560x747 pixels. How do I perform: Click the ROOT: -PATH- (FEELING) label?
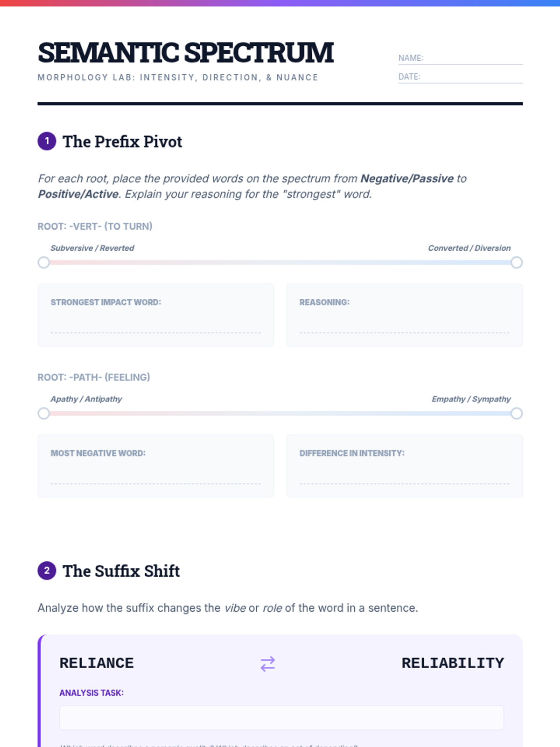94,377
